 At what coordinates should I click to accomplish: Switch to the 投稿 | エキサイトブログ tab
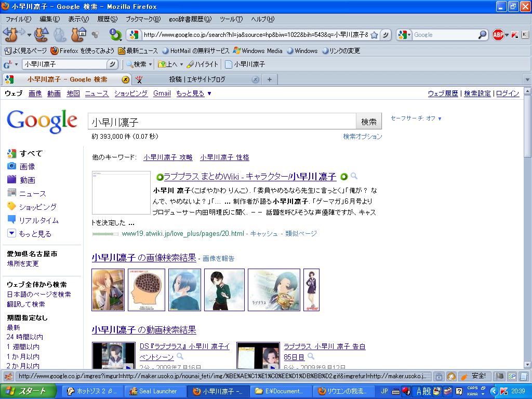pyautogui.click(x=197, y=79)
